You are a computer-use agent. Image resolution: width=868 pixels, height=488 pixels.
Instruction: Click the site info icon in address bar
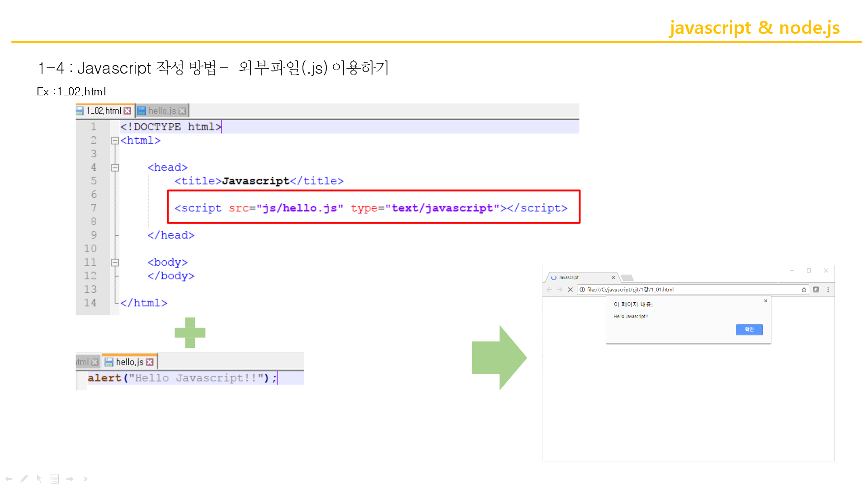[x=582, y=290]
